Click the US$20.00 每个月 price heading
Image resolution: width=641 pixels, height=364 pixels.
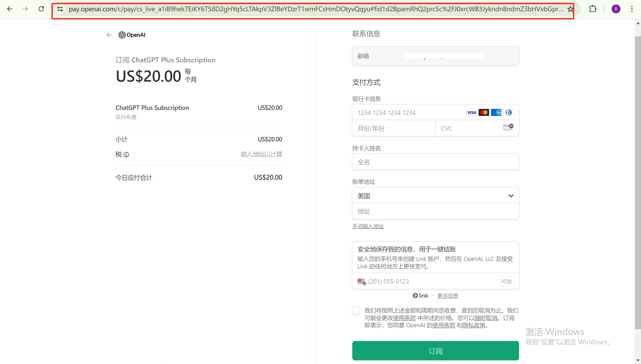[x=156, y=76]
